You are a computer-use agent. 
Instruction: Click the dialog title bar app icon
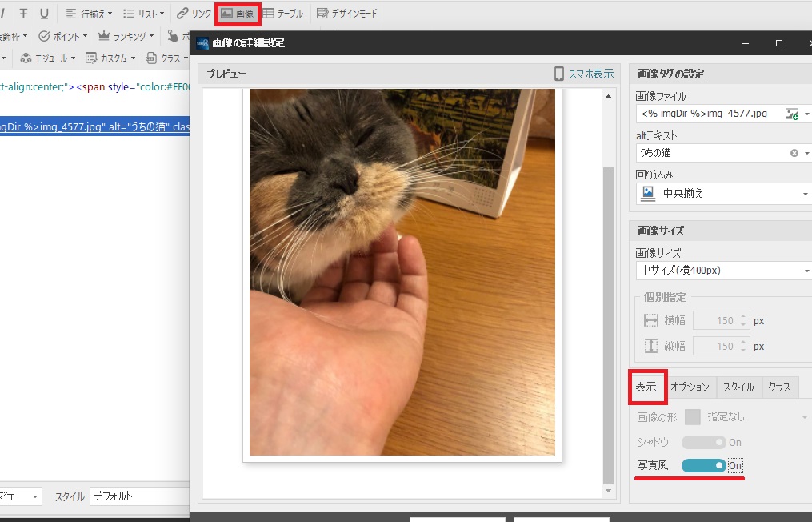coord(202,43)
